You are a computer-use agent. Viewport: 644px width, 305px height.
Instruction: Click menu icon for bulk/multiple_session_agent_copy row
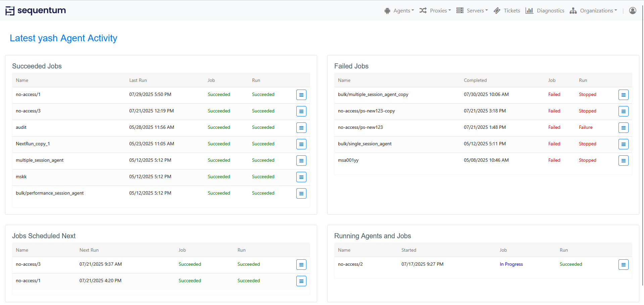pyautogui.click(x=623, y=95)
